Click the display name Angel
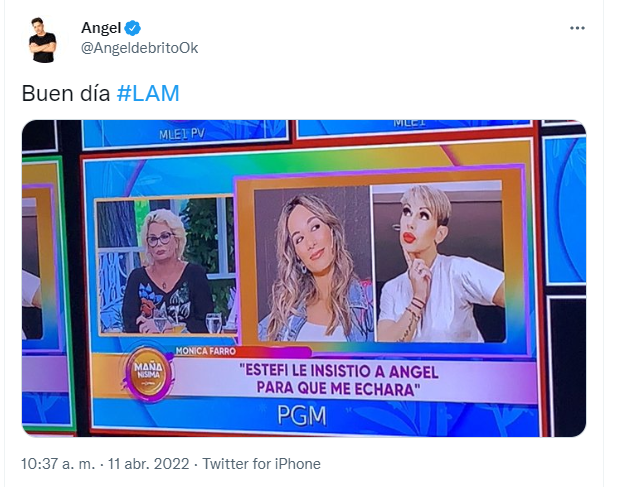The height and width of the screenshot is (487, 617). click(101, 28)
